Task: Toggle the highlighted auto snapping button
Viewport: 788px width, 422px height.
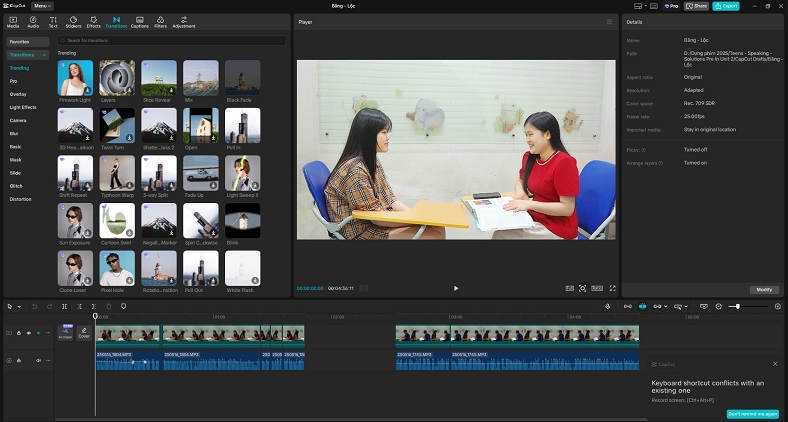Action: pyautogui.click(x=642, y=306)
